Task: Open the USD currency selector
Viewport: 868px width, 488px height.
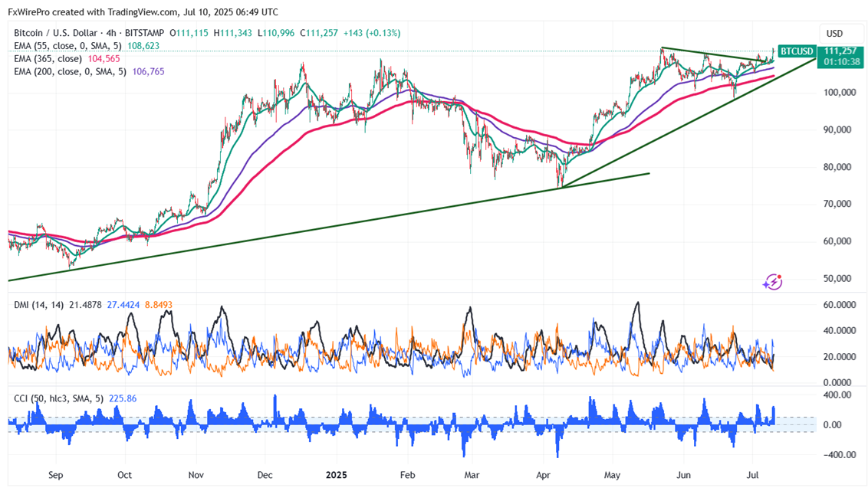Action: tap(841, 34)
